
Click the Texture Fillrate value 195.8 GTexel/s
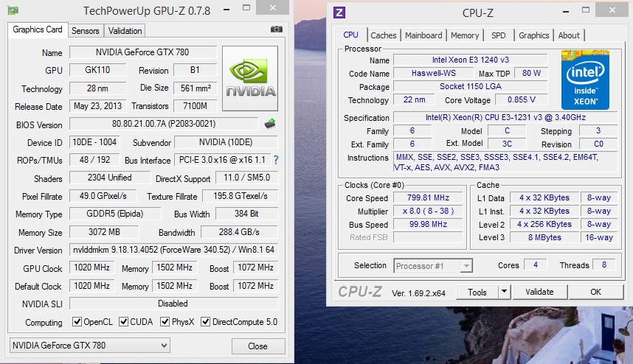tap(241, 196)
